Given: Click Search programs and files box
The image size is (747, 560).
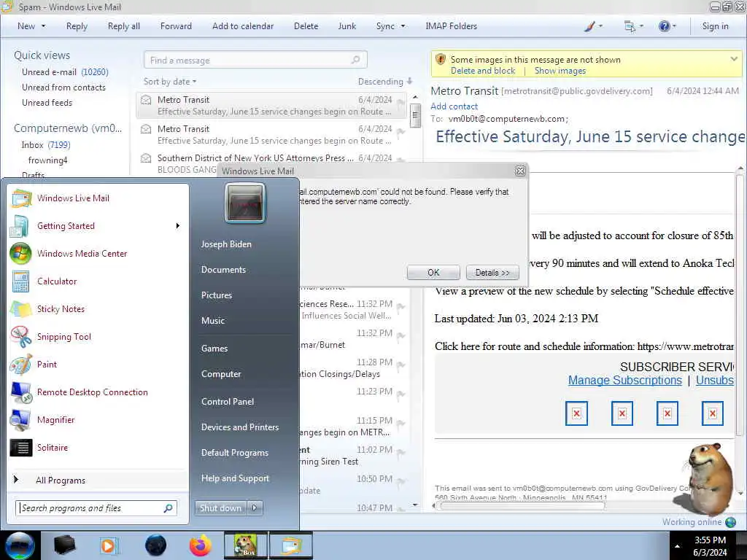Looking at the screenshot, I should 96,508.
